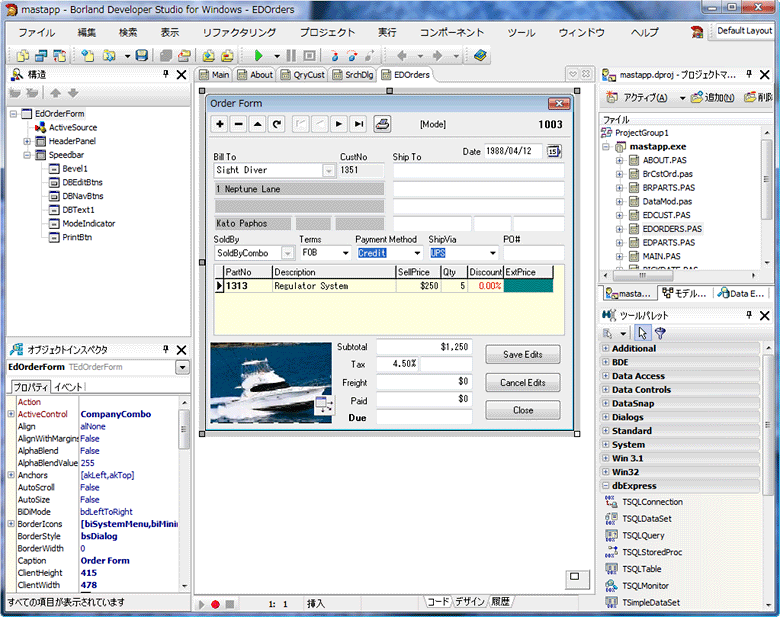Select the arrow pointer in tool palette

643,332
